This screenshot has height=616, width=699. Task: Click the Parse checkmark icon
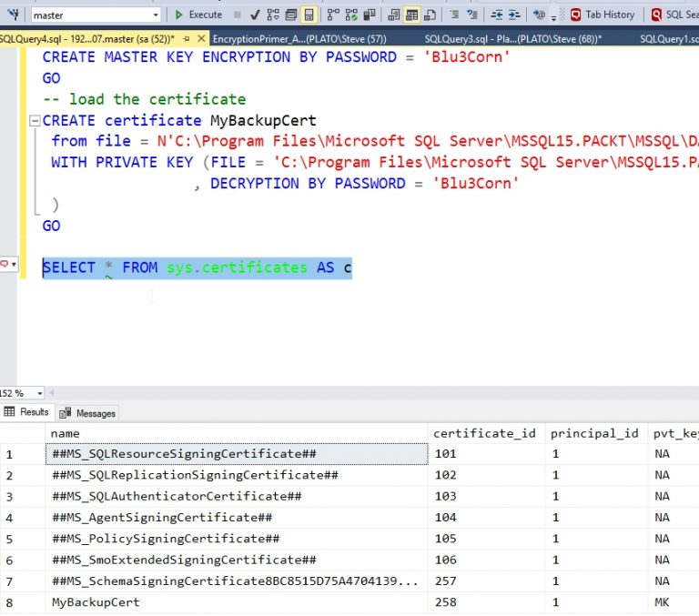click(254, 15)
